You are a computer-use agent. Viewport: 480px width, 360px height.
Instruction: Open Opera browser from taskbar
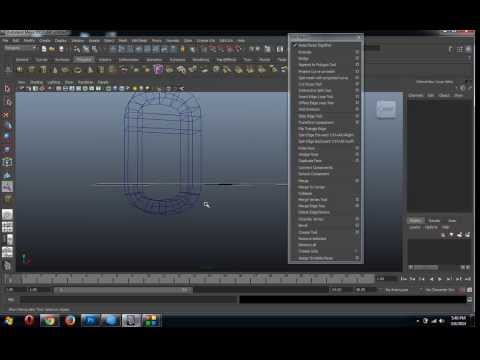[x=29, y=321]
